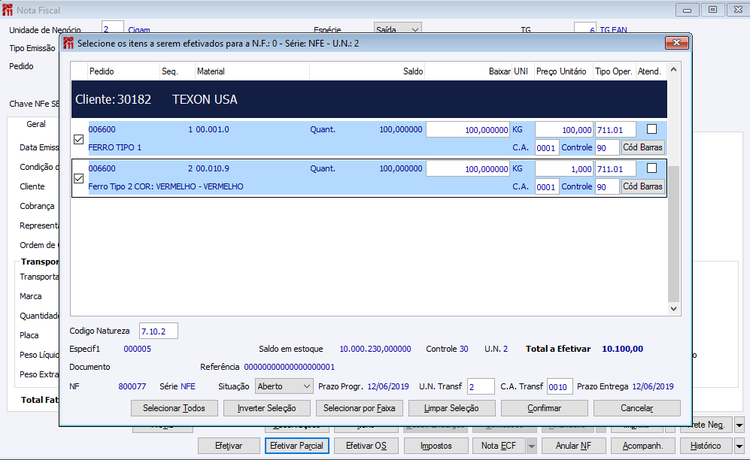Click Material column header
The image size is (750, 460).
coord(252,71)
